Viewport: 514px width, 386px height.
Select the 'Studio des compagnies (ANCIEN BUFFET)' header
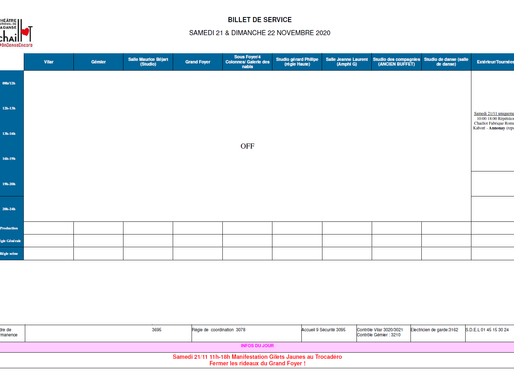pos(396,62)
